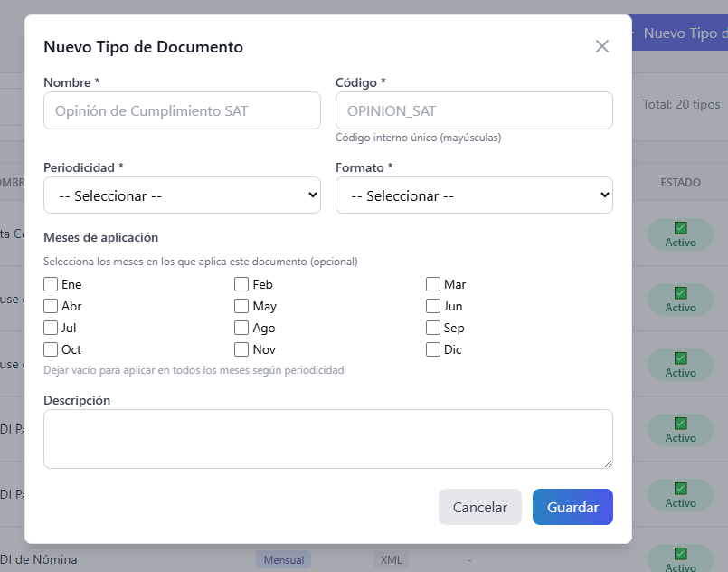
Task: Check the Feb month checkbox
Action: 241,284
